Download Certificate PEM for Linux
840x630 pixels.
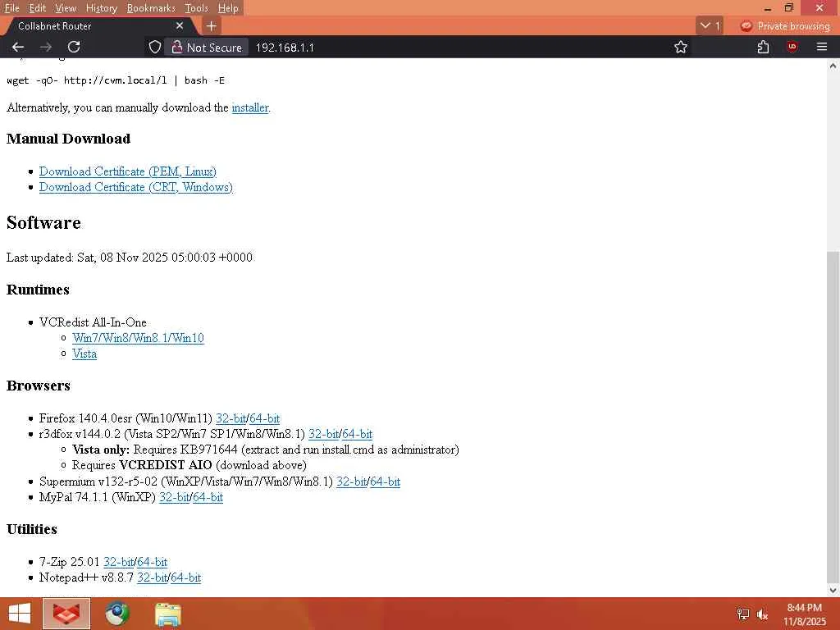tap(127, 171)
